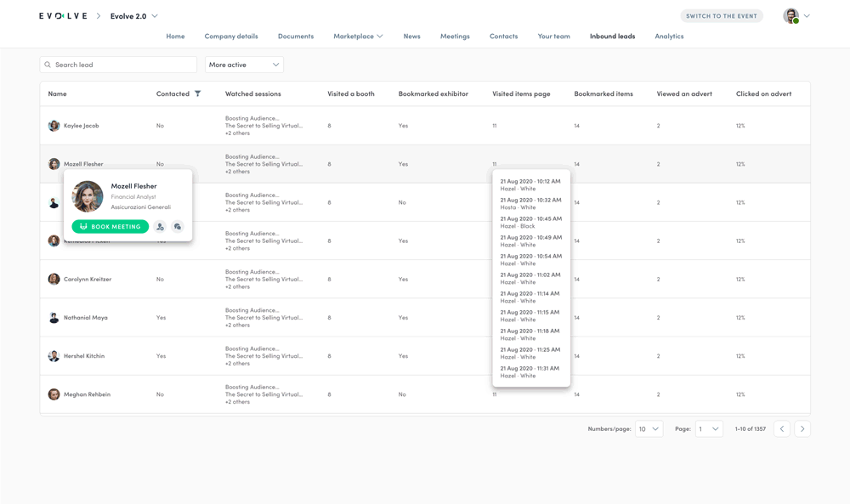Click Kaylee Jacob's avatar
850x504 pixels.
tap(54, 126)
